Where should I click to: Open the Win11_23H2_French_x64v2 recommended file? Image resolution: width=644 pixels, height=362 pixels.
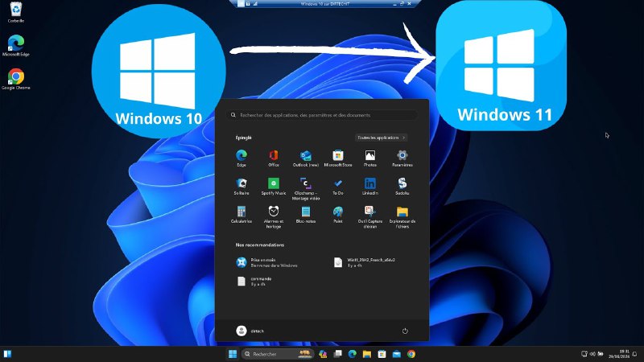pos(365,262)
